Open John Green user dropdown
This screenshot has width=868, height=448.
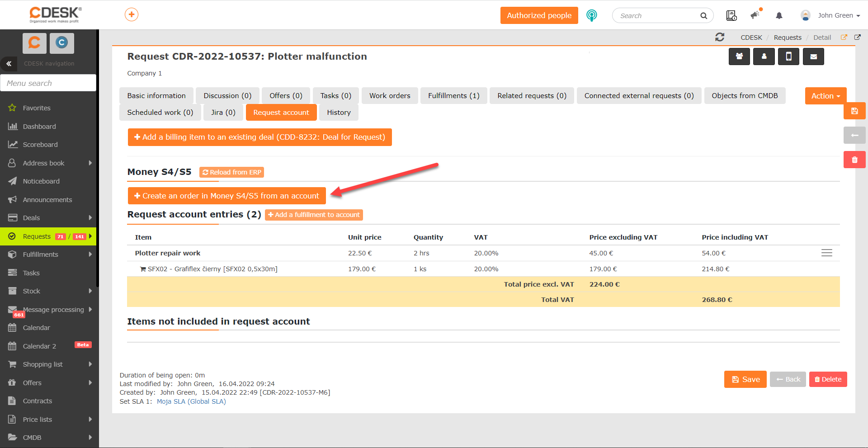click(x=839, y=15)
